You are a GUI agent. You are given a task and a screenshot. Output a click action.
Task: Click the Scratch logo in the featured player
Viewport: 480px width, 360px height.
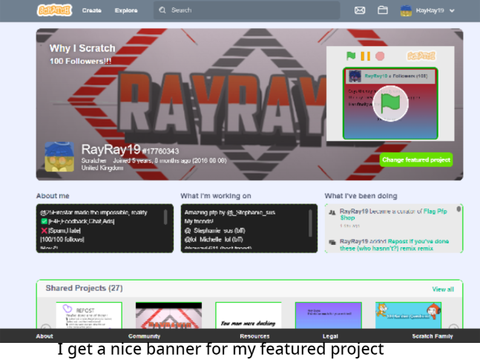coord(421,56)
